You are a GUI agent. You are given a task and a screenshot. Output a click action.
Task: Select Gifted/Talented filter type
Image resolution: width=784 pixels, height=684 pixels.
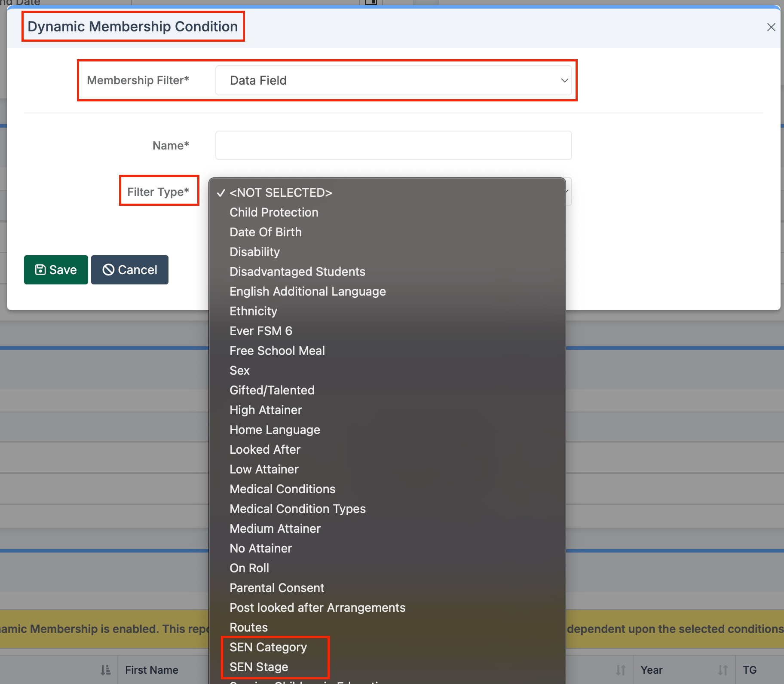tap(272, 390)
